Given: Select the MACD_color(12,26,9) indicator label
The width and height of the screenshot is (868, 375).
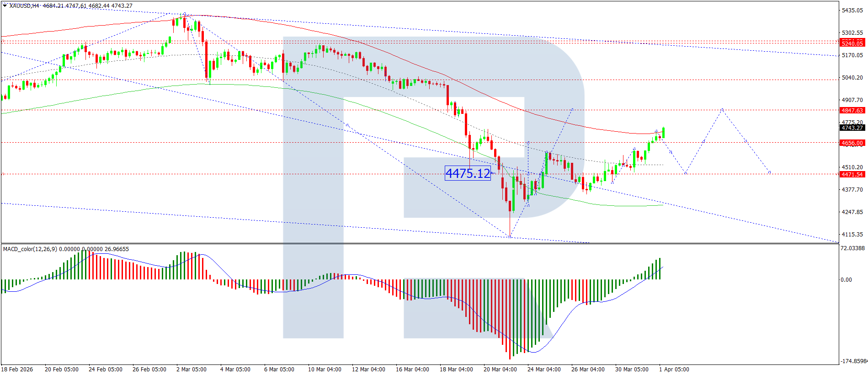Looking at the screenshot, I should [30, 249].
